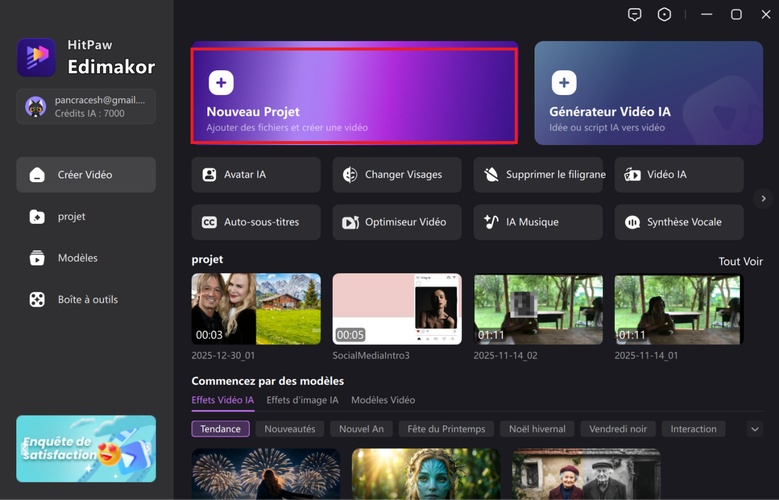This screenshot has height=500, width=779.
Task: Click the Modèles icon in sidebar
Action: click(37, 258)
